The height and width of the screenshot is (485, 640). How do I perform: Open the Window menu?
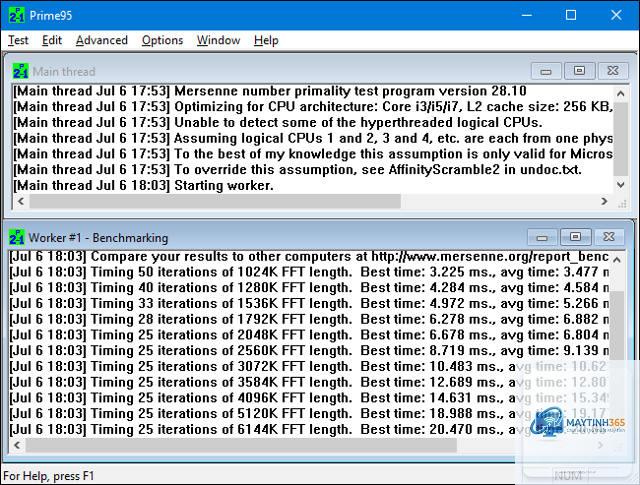tap(218, 40)
